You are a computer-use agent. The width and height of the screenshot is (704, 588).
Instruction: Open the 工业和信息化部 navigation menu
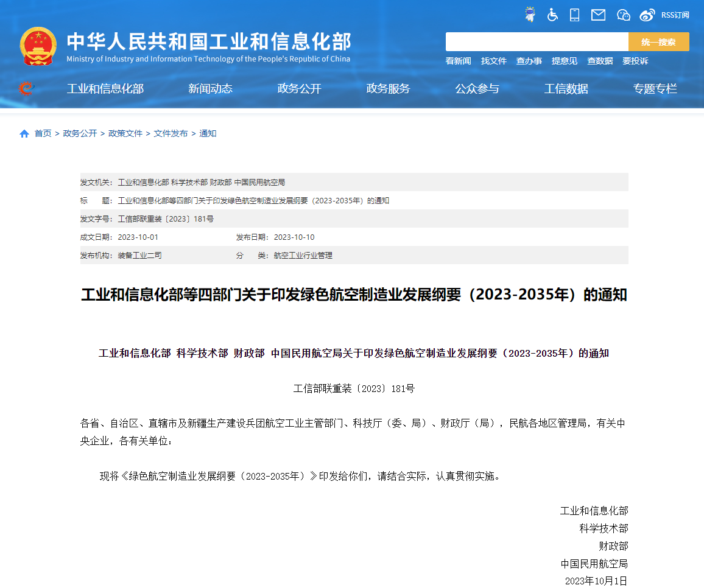pos(105,89)
